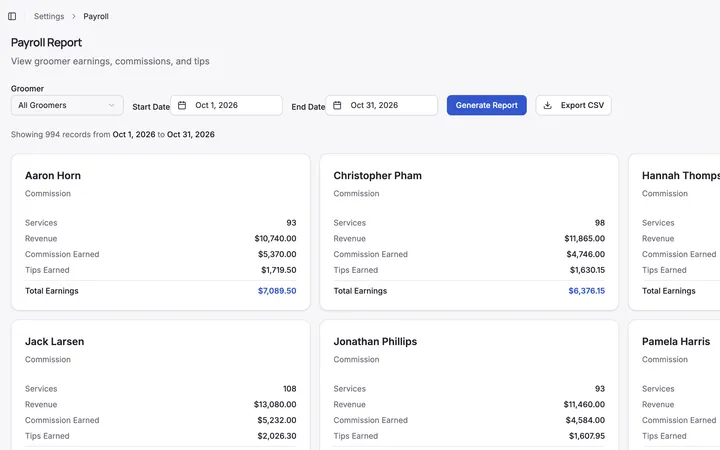Click the page subtitle about groomer earnings

coord(110,61)
